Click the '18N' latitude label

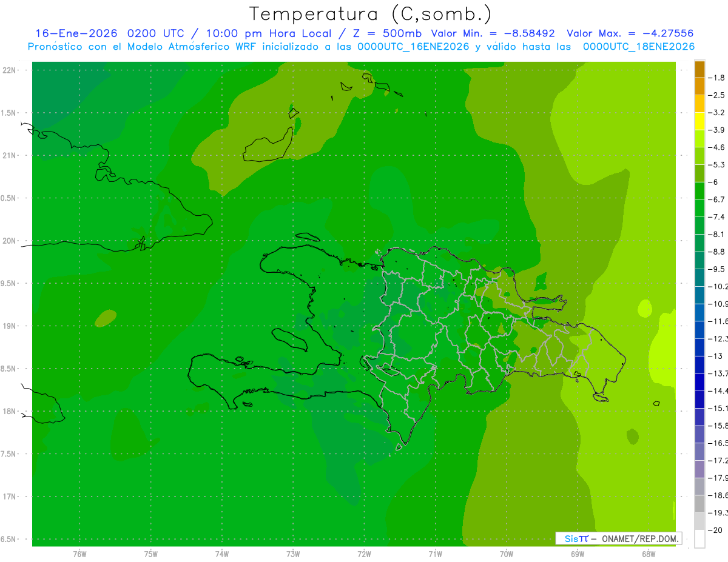[x=9, y=412]
